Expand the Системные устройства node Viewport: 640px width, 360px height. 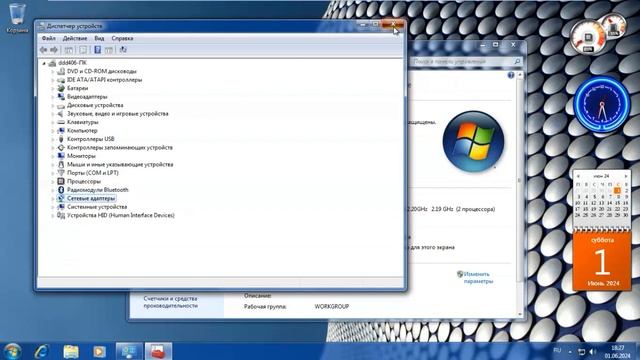pyautogui.click(x=53, y=207)
